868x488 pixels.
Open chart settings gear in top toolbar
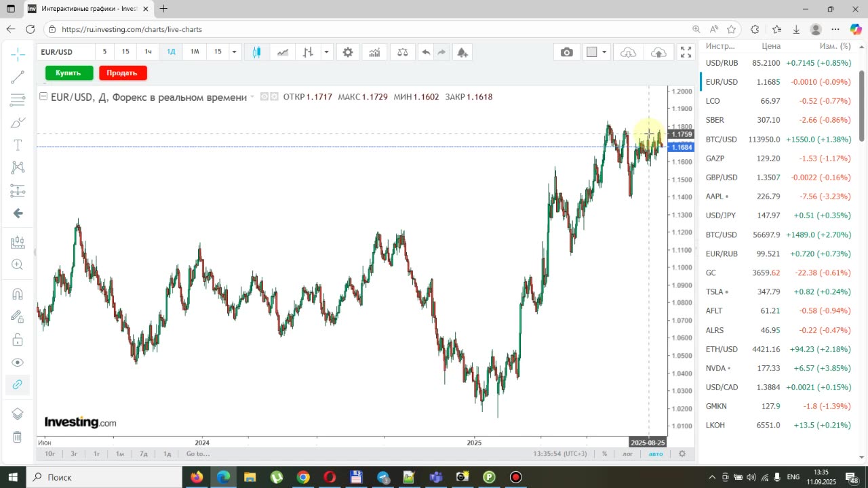[348, 52]
